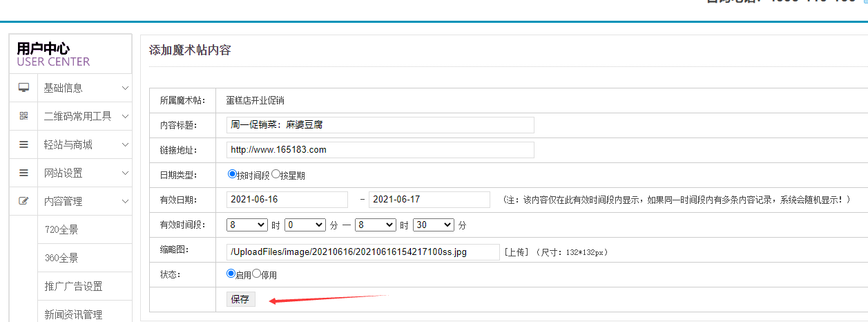Open 720全景 in the sidebar
Screen dimensions: 868x322
61,229
